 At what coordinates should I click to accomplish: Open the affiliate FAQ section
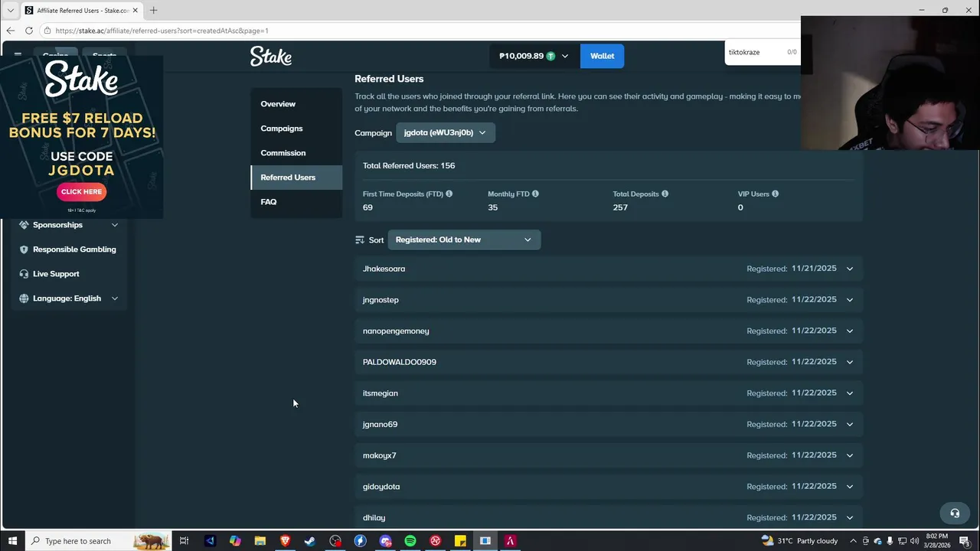[296, 202]
